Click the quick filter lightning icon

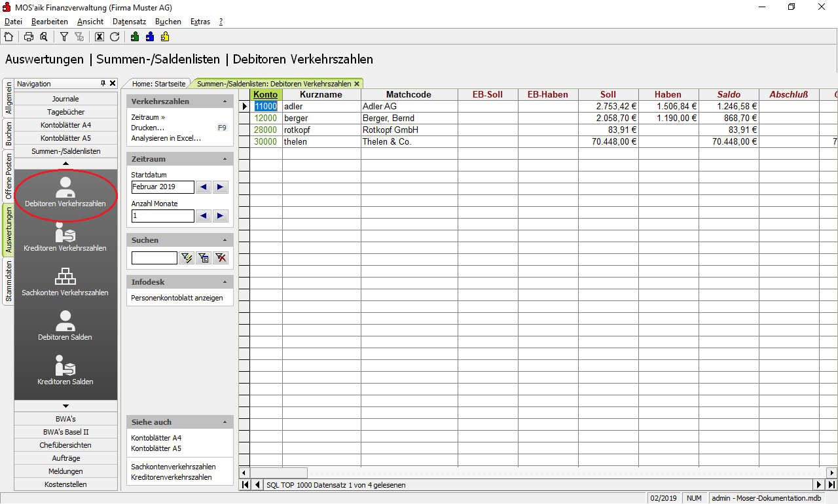[x=187, y=258]
